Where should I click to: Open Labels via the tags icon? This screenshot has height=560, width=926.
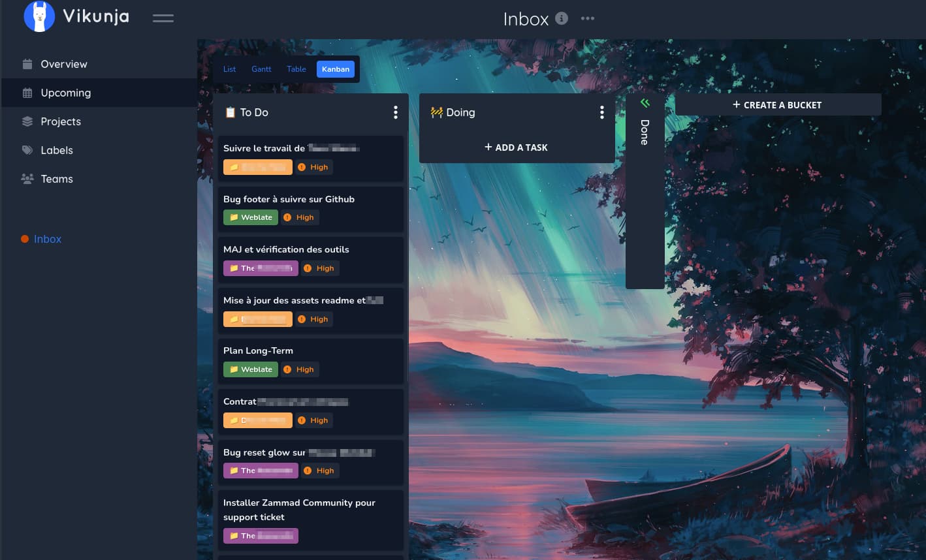(x=27, y=150)
